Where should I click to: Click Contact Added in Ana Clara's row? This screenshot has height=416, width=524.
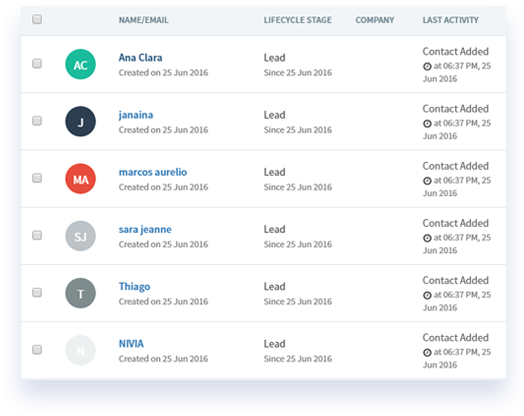pyautogui.click(x=455, y=51)
